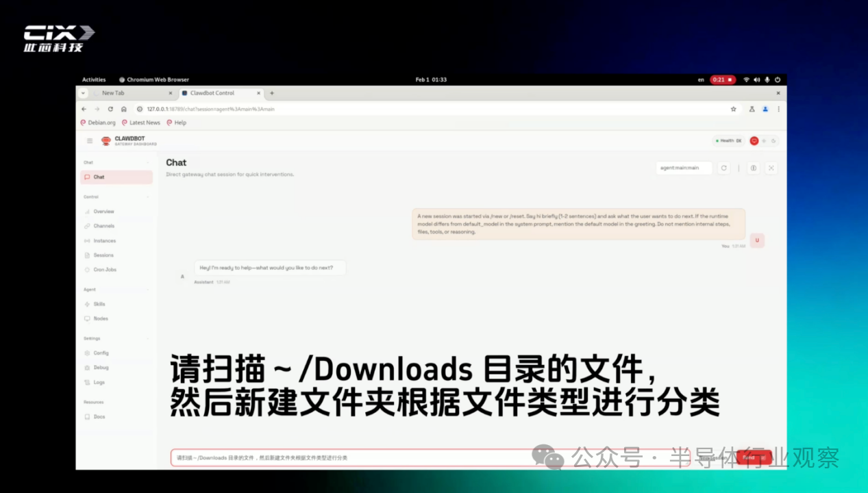Switch to dark theme moon icon
Image resolution: width=868 pixels, height=493 pixels.
click(x=773, y=141)
